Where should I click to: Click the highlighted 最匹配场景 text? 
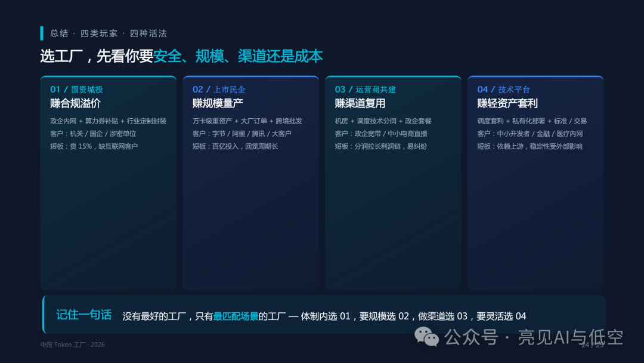point(236,316)
